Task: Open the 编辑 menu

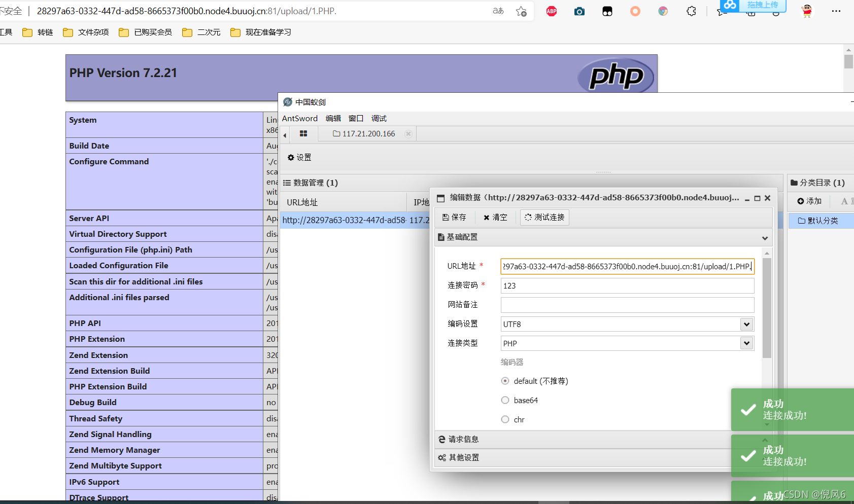Action: pos(333,118)
